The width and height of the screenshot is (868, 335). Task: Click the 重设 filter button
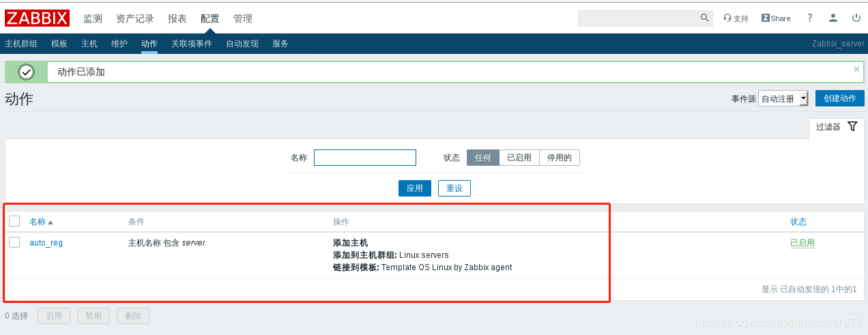(454, 188)
